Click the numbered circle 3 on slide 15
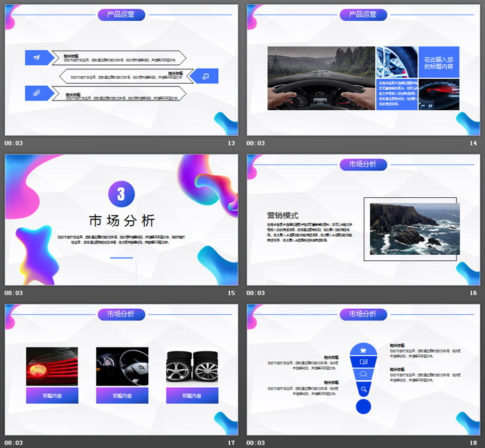Screen dimensions: 485x448 coord(121,194)
